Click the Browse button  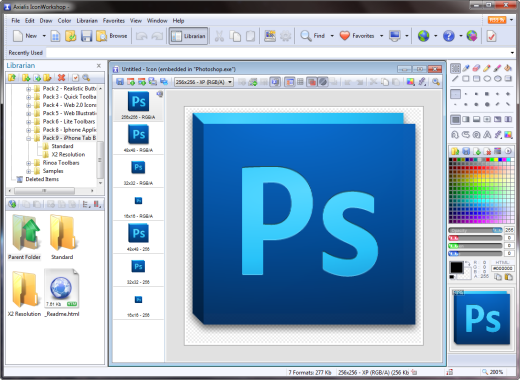(x=112, y=36)
